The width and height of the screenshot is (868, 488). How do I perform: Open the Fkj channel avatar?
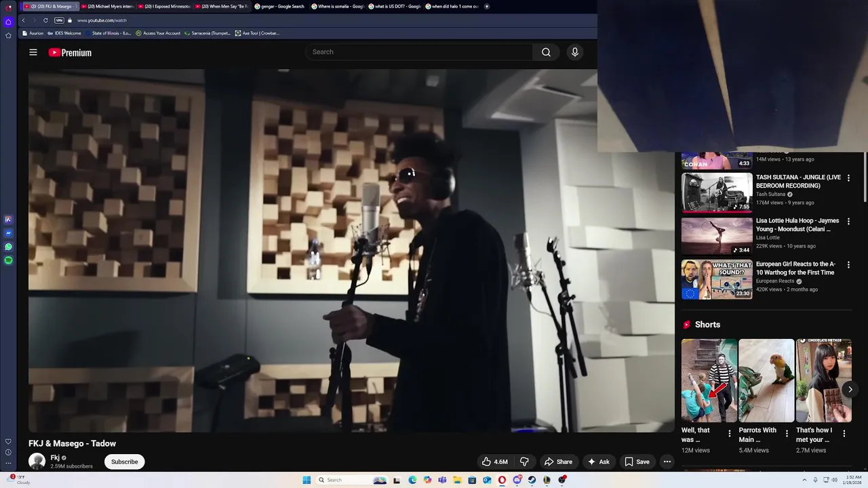pos(37,462)
